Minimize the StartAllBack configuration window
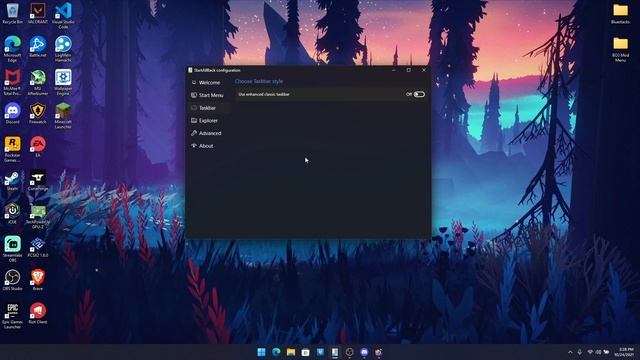Viewport: 640px width, 360px height. click(393, 70)
